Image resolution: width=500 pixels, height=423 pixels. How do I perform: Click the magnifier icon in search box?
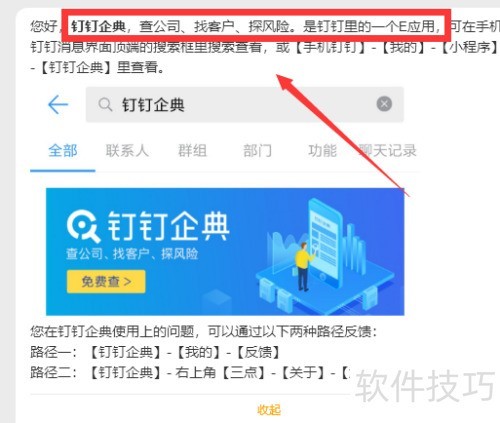[x=105, y=105]
